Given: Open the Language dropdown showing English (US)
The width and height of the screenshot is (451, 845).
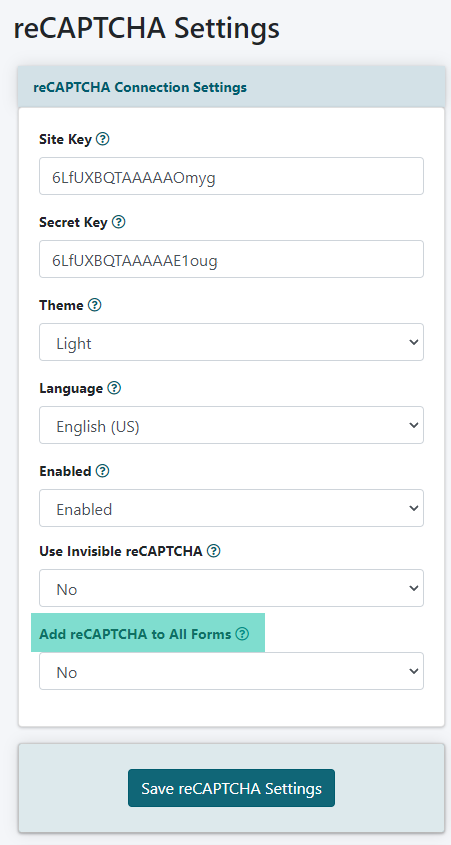Looking at the screenshot, I should 231,425.
